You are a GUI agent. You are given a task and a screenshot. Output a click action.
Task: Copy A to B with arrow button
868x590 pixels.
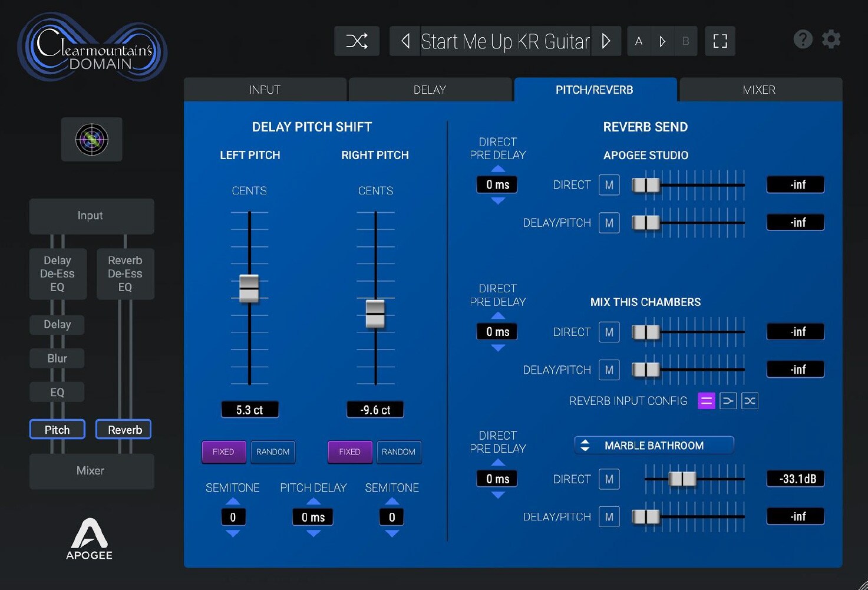click(x=662, y=41)
